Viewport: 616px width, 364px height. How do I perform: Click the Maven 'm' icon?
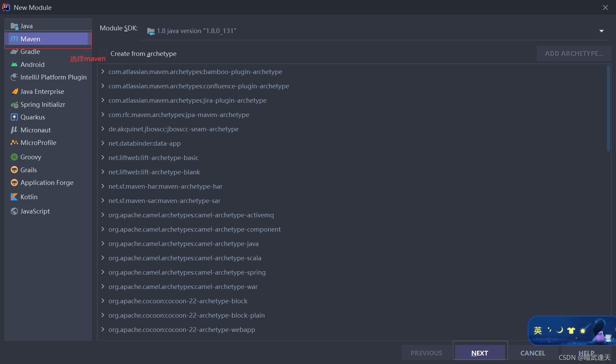click(x=14, y=39)
